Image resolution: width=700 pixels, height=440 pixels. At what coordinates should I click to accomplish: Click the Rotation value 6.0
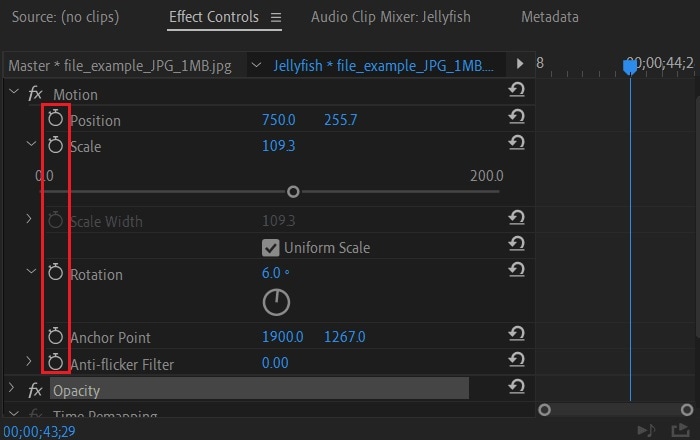point(271,273)
